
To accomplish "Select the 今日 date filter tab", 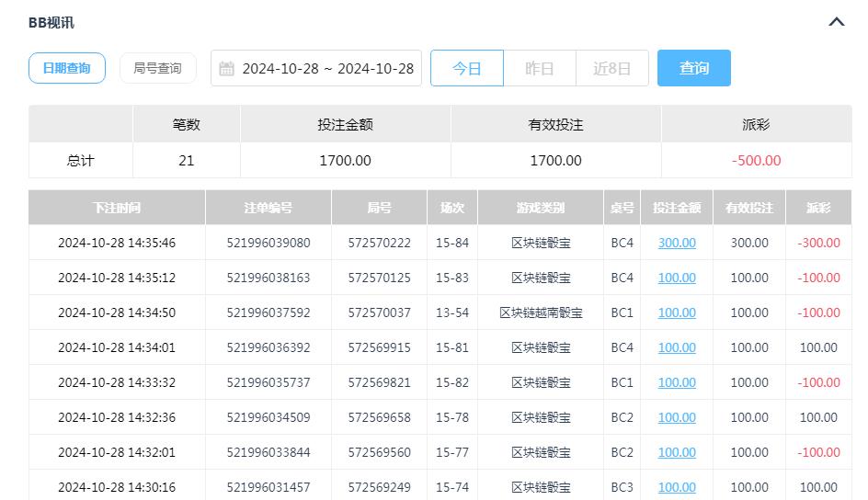I will (x=467, y=69).
